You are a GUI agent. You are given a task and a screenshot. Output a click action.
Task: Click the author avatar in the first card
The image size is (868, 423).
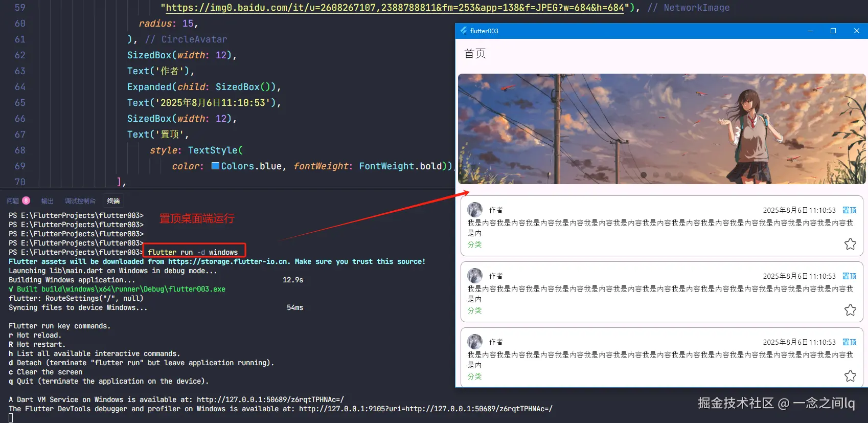[475, 210]
